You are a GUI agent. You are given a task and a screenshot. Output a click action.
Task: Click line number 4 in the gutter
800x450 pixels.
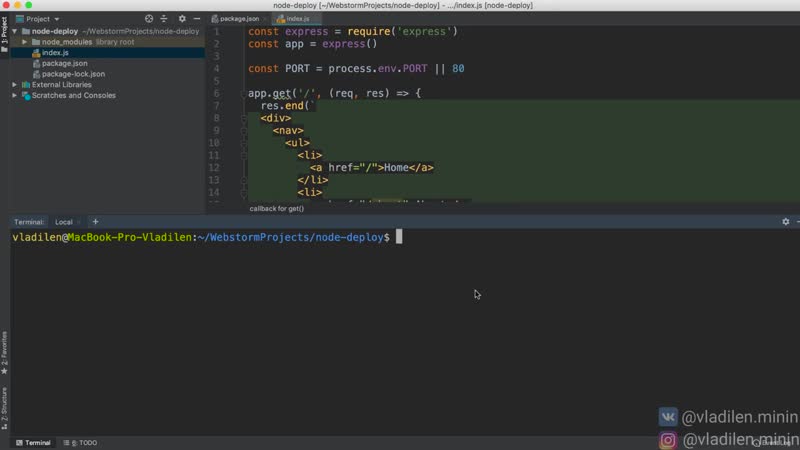tap(216, 68)
